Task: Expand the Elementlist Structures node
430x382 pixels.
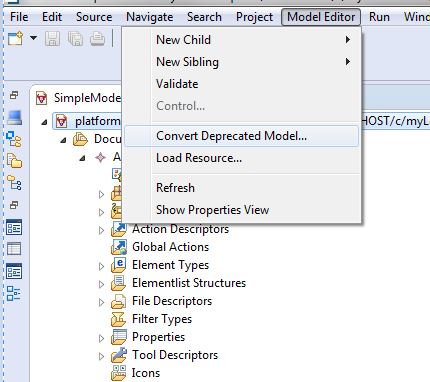Action: [x=101, y=284]
